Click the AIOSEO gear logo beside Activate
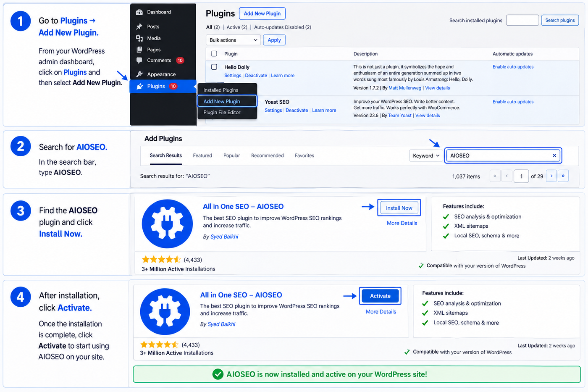Screen dimensions: 588x392 pyautogui.click(x=165, y=312)
